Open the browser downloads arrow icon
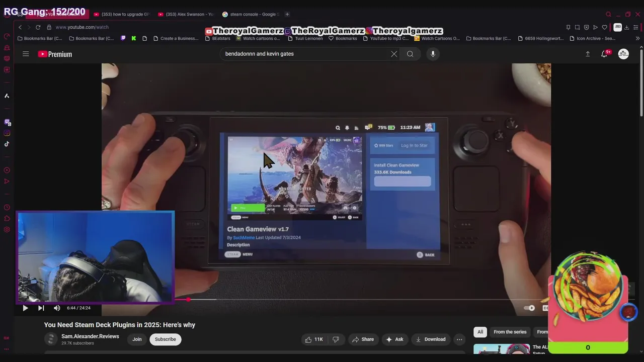 point(627,27)
